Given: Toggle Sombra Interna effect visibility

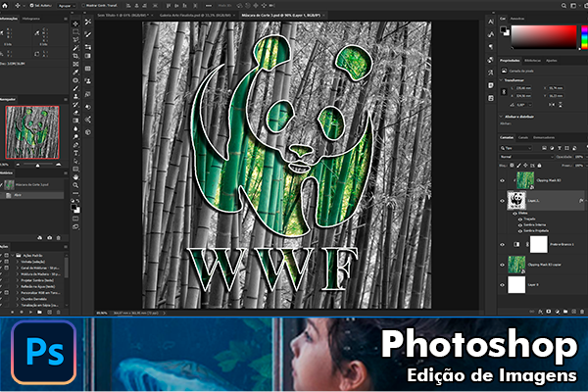Looking at the screenshot, I should (x=520, y=225).
